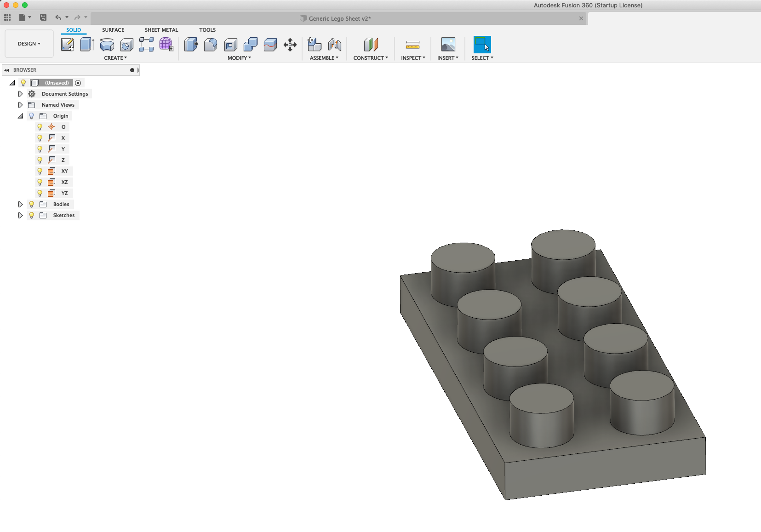Collapse the BROWSER panel
This screenshot has width=761, height=532.
6,70
